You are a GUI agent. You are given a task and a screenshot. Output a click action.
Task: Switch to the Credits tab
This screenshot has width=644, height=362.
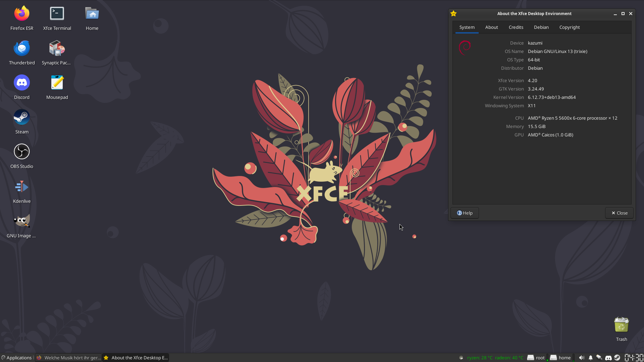[516, 27]
